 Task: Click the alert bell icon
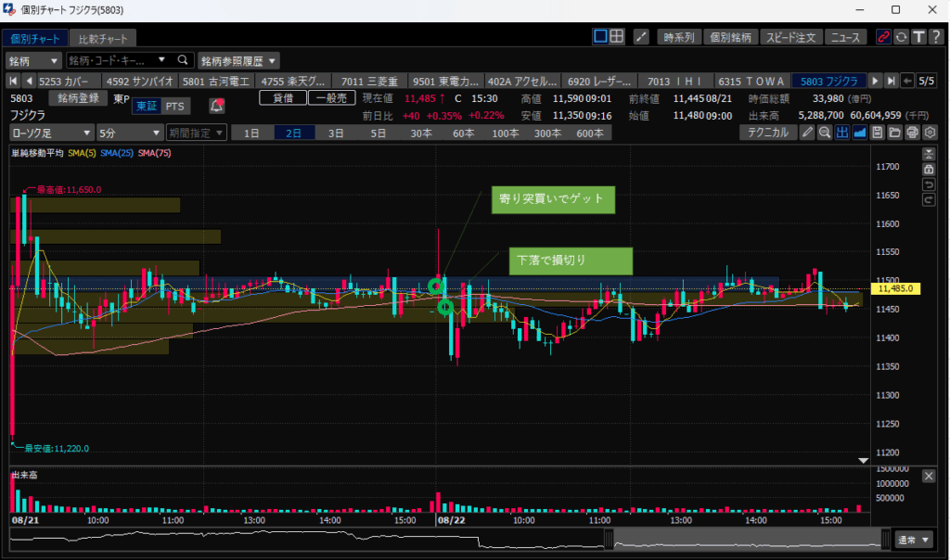point(217,106)
